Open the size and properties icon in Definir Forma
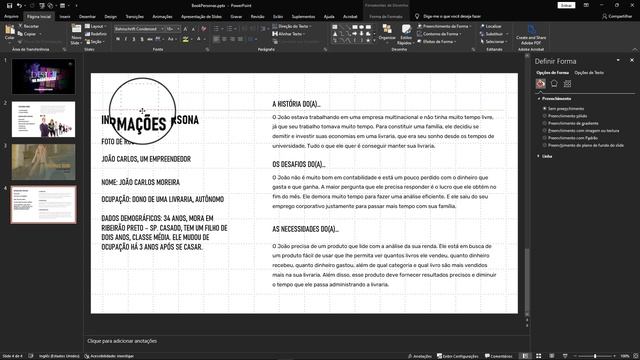The height and width of the screenshot is (360, 640). 567,84
